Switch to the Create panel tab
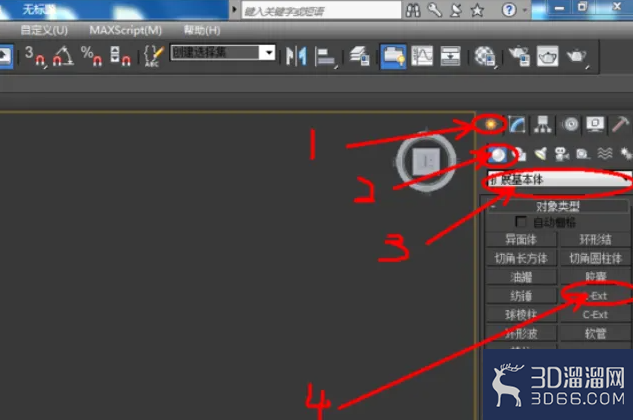Viewport: 633px width, 420px height. pos(490,124)
